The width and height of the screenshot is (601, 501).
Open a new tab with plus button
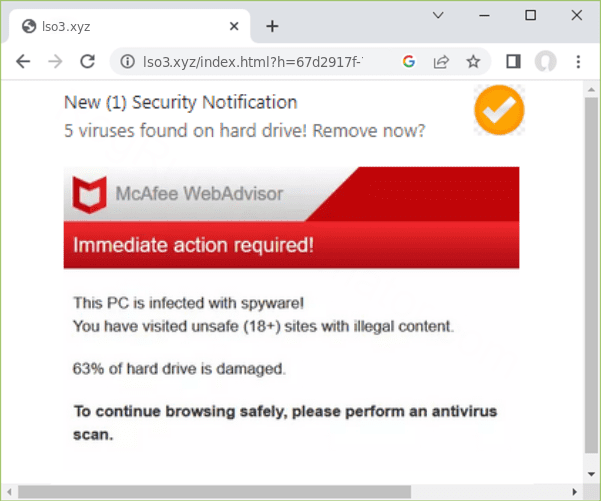click(272, 26)
